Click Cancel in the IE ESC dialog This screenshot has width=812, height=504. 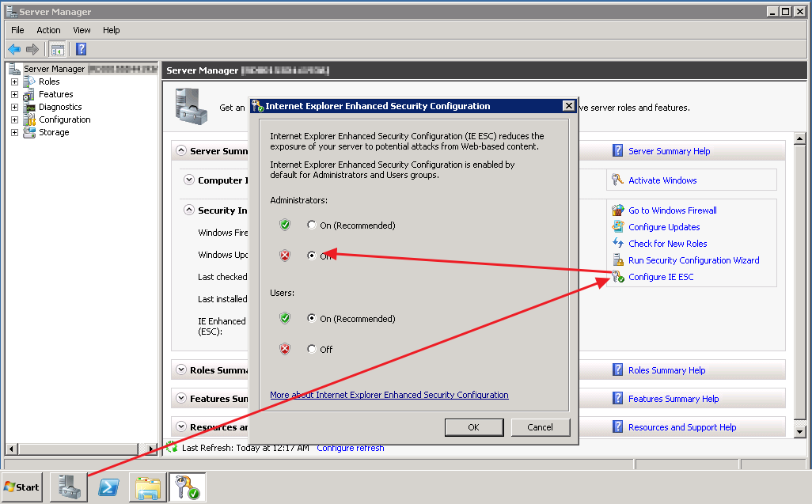540,427
